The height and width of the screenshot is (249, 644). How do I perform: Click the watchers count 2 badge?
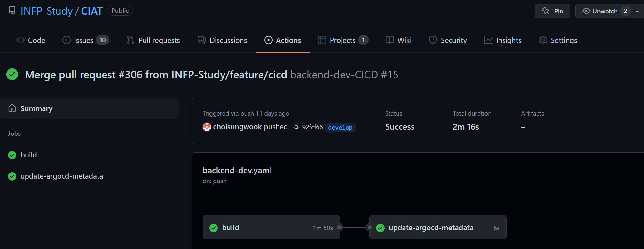pyautogui.click(x=625, y=11)
